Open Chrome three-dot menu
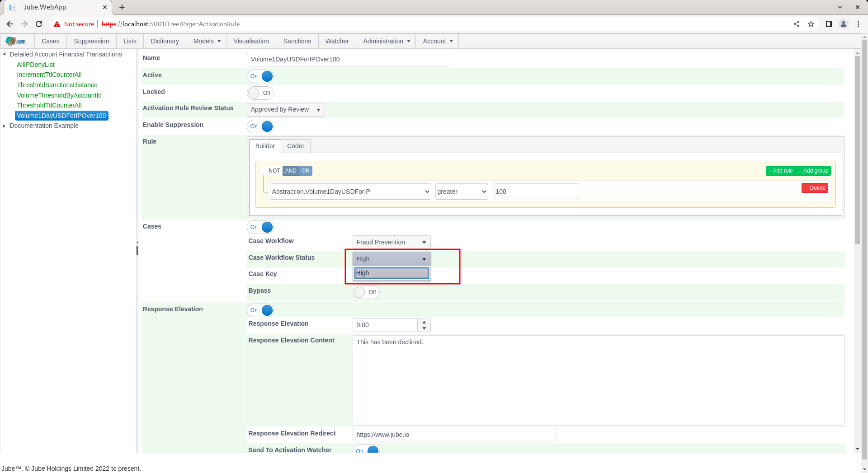 tap(858, 24)
